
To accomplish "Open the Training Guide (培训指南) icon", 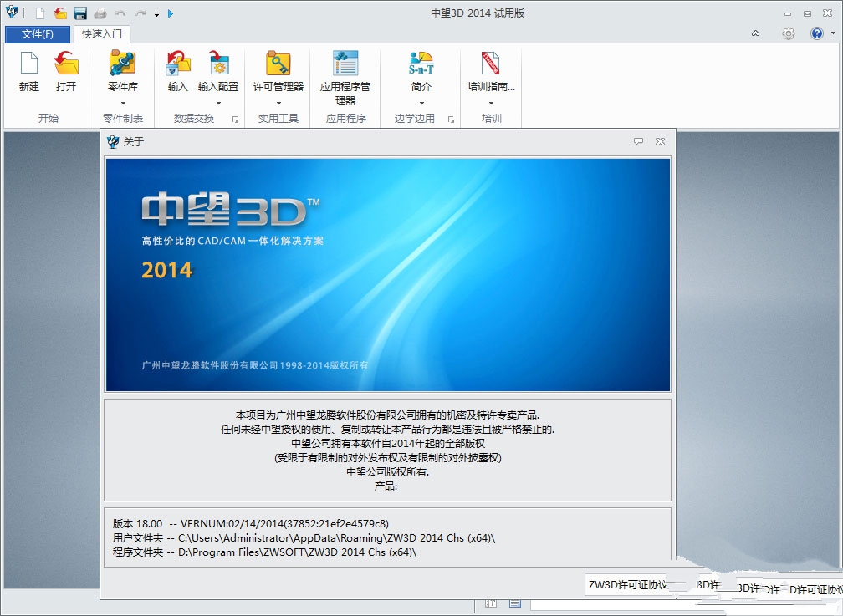I will (490, 63).
